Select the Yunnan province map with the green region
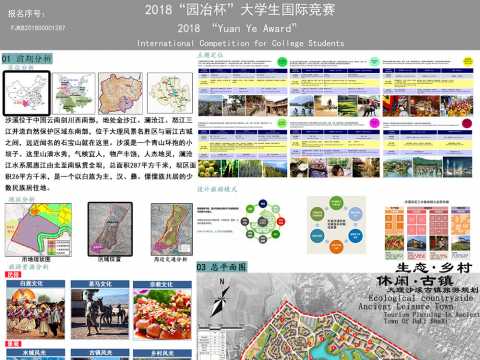The width and height of the screenshot is (480, 360). click(x=74, y=93)
